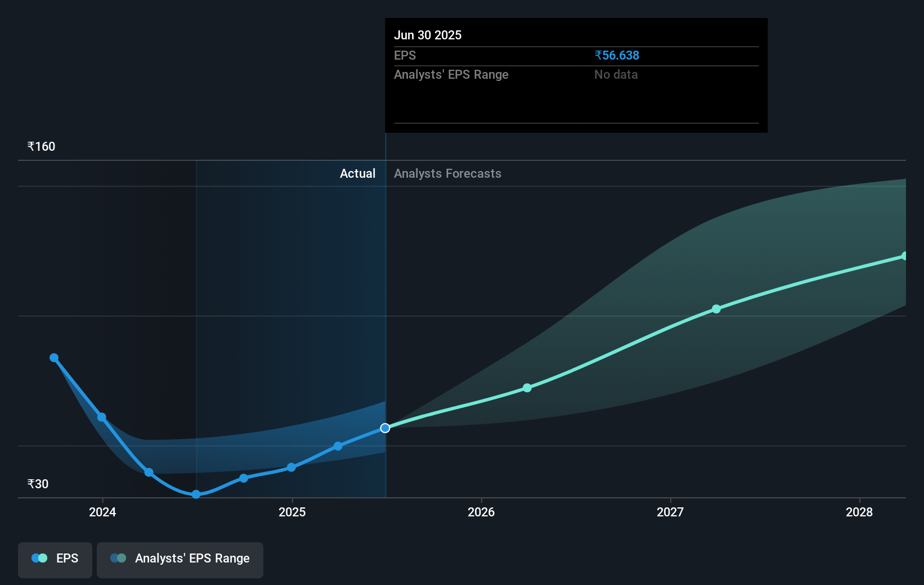The height and width of the screenshot is (585, 924).
Task: Select the Analysts Forecasts section label
Action: click(x=447, y=173)
